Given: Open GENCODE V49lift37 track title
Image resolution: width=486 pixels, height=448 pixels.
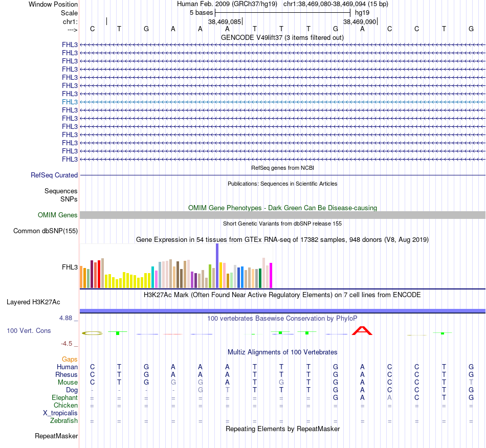Looking at the screenshot, I should pos(282,37).
